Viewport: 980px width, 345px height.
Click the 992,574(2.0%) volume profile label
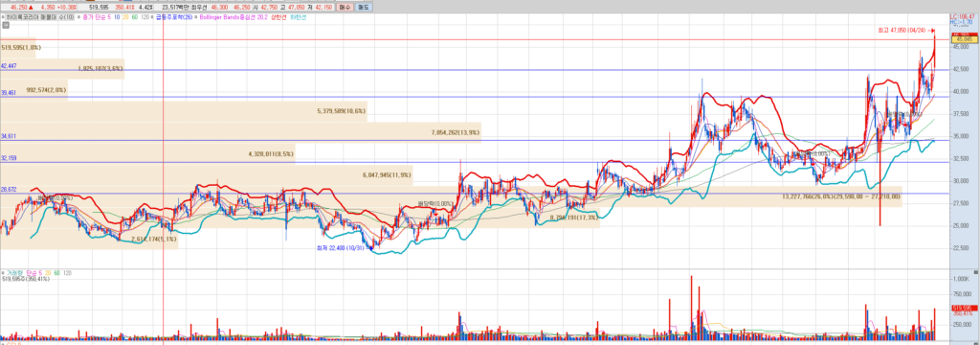[46, 90]
